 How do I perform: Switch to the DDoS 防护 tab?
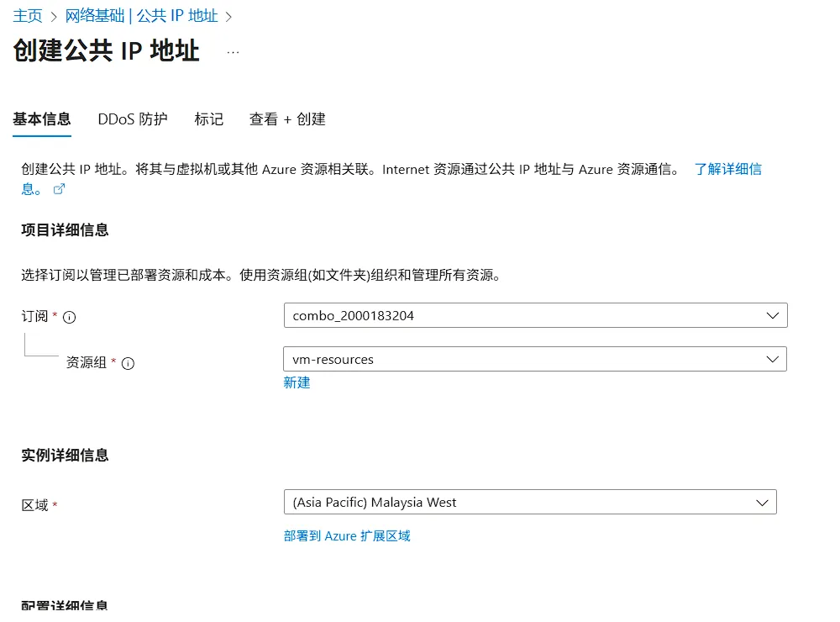coord(132,119)
